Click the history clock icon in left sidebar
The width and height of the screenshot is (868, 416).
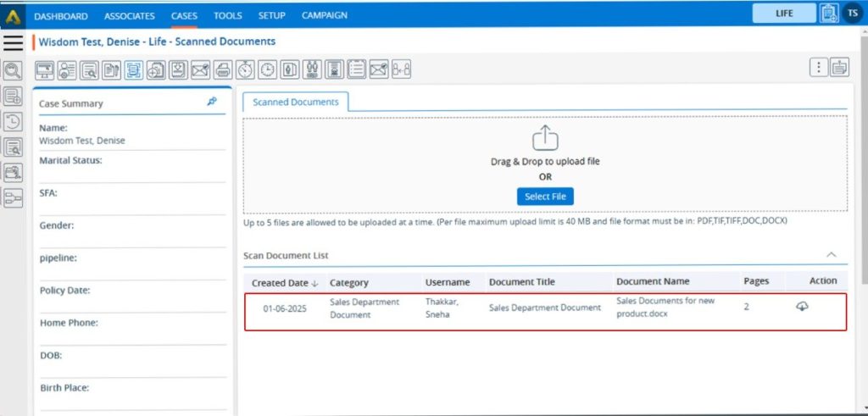coord(13,121)
